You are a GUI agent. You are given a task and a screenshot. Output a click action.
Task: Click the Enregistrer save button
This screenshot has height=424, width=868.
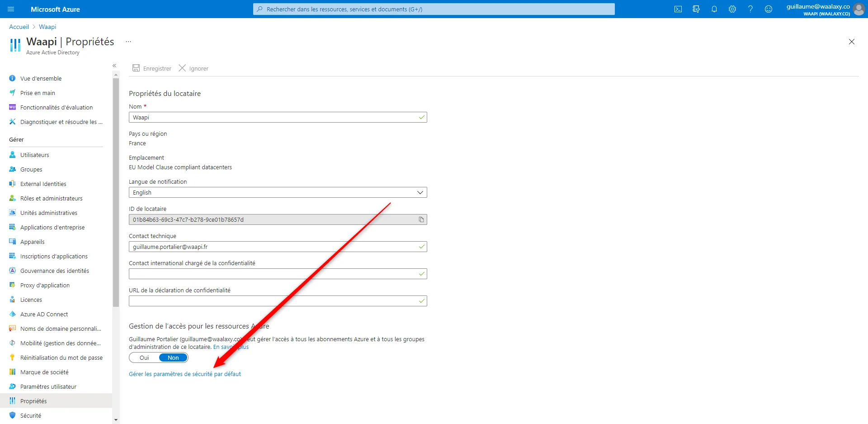click(x=152, y=68)
